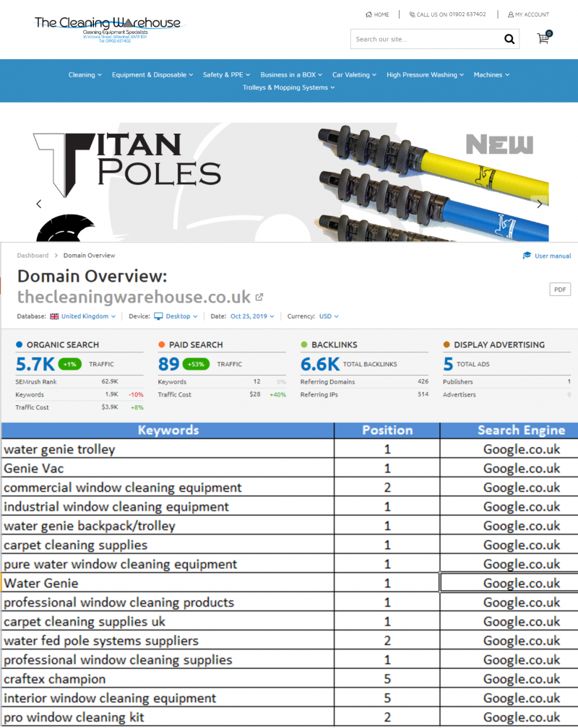Image resolution: width=578 pixels, height=728 pixels.
Task: Change the USD currency dropdown
Action: click(x=329, y=316)
